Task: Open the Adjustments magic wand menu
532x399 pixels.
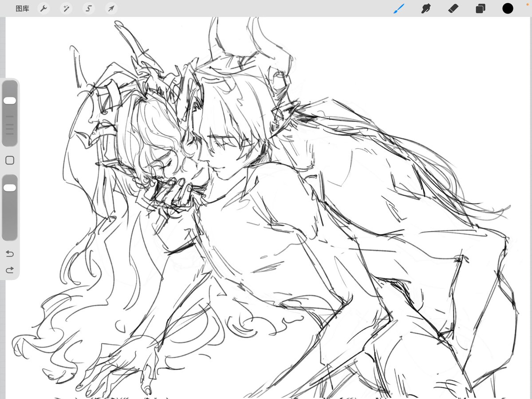Action: point(66,8)
